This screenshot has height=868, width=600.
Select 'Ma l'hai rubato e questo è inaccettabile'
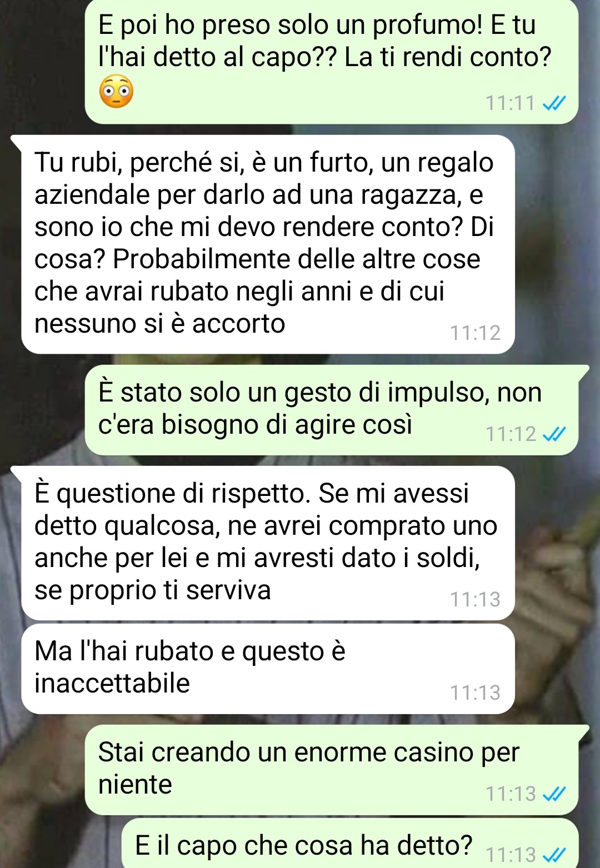[268, 669]
